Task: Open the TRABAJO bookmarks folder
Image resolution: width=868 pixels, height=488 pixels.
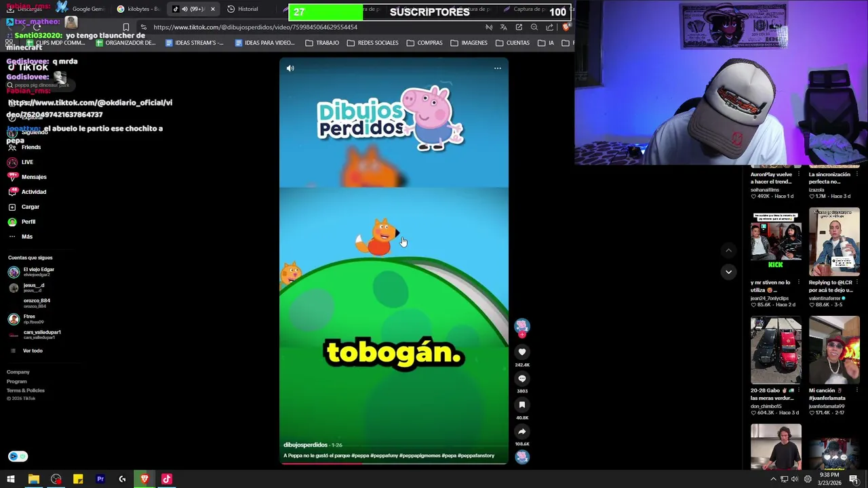Action: pos(322,43)
